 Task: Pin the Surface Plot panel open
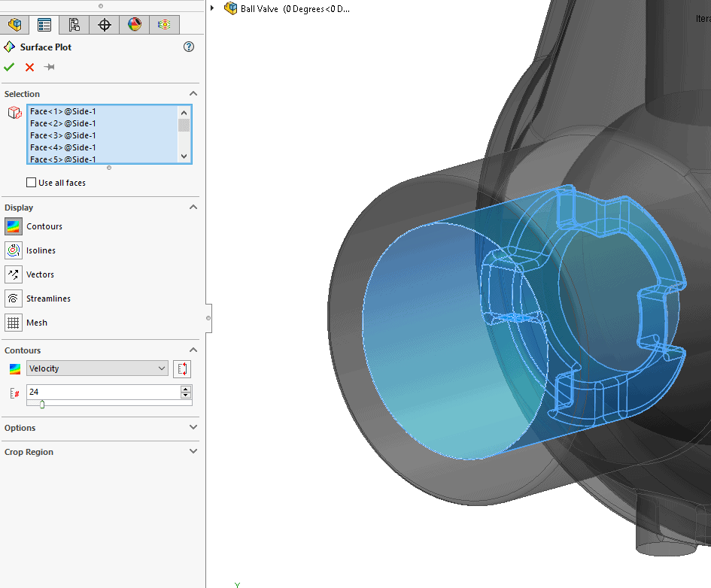[50, 68]
